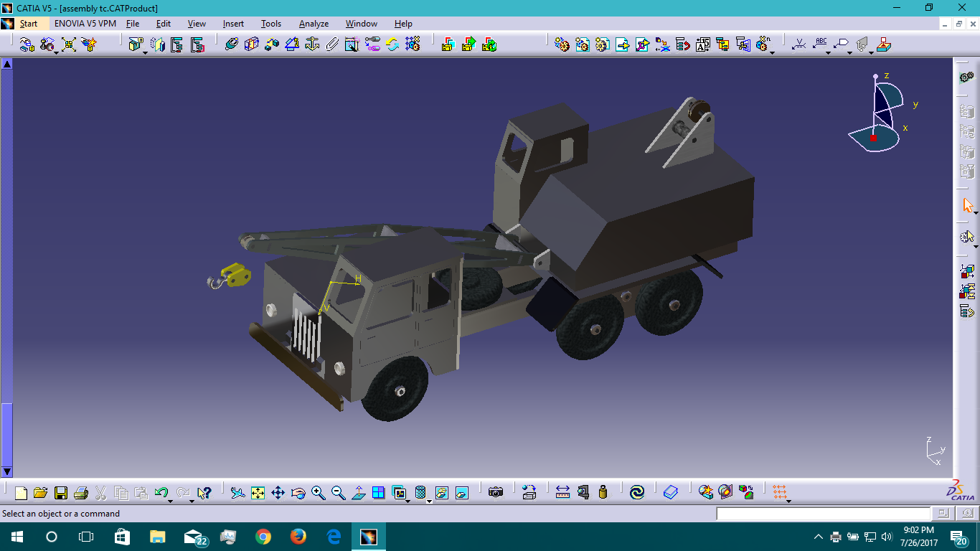Open the Tools menu
This screenshot has height=551, width=980.
(271, 24)
